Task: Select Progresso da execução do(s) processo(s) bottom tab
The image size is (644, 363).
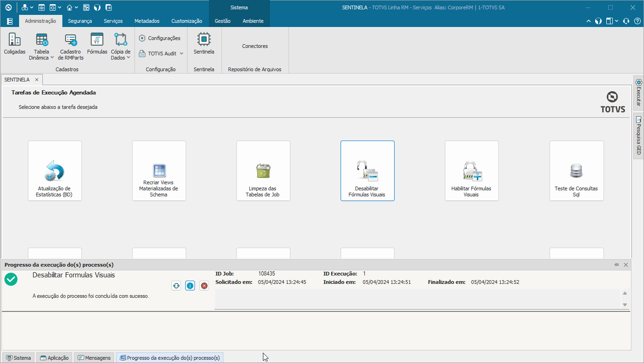Action: pyautogui.click(x=170, y=358)
